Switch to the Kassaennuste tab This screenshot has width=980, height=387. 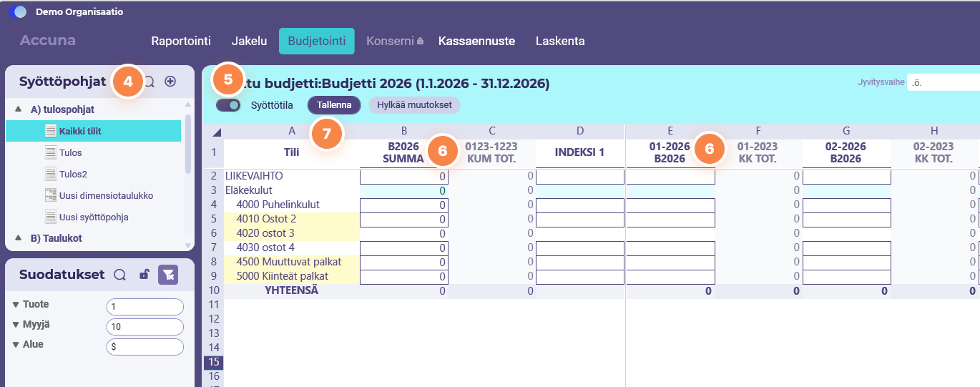476,41
